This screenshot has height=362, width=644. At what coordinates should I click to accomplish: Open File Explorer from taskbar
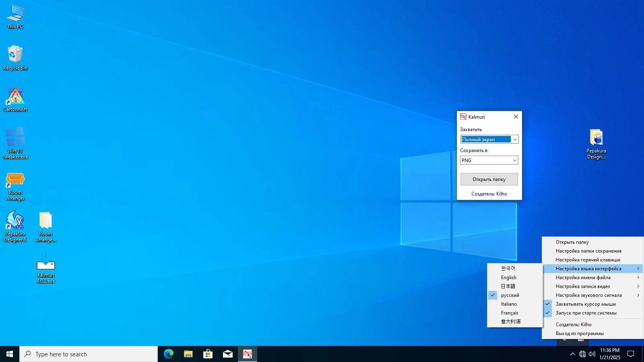pyautogui.click(x=188, y=354)
